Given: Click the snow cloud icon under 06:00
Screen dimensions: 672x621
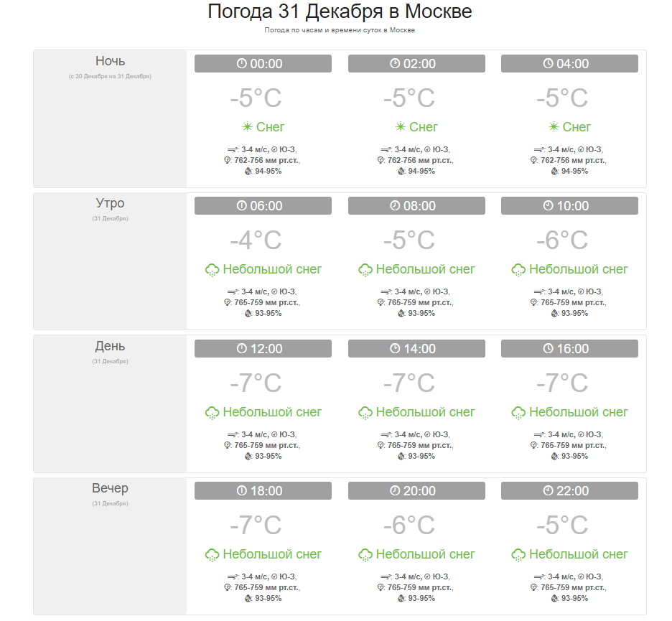Looking at the screenshot, I should point(212,270).
